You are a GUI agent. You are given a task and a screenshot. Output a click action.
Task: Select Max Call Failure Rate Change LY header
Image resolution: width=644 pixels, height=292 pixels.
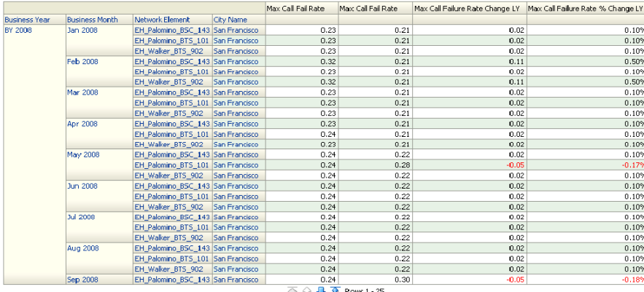(x=468, y=8)
